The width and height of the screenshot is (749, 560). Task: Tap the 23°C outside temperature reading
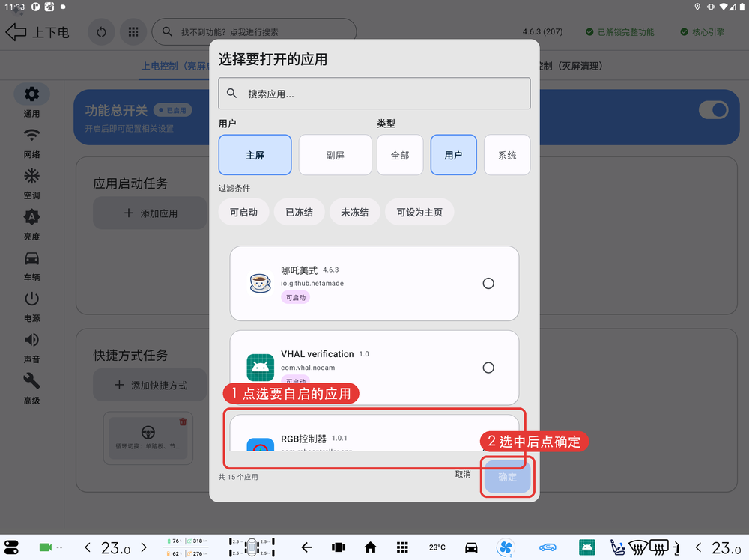[437, 547]
